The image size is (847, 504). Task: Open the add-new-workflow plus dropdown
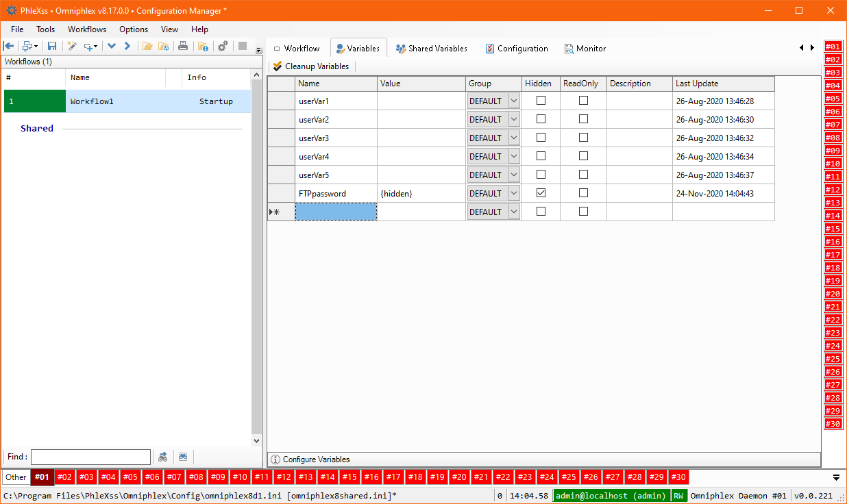[x=90, y=47]
